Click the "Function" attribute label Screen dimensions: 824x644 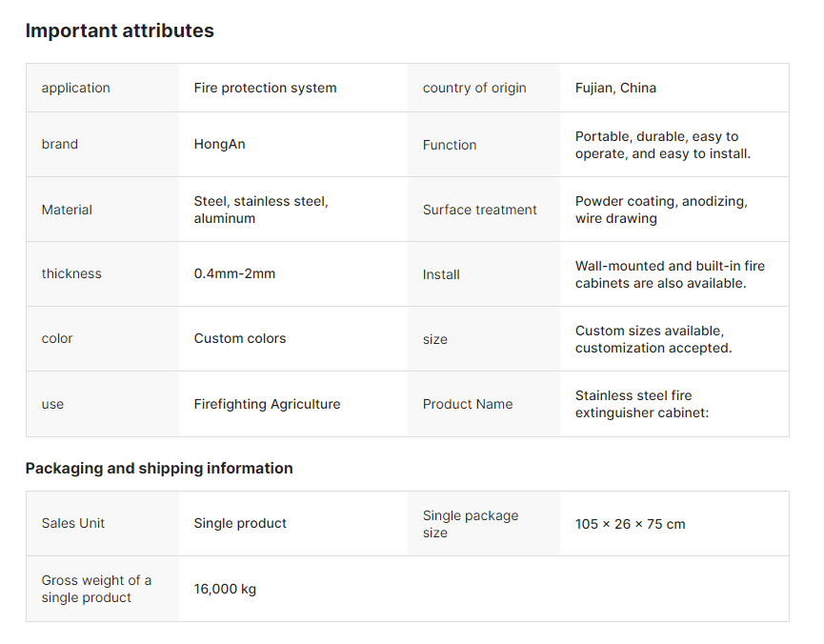450,145
